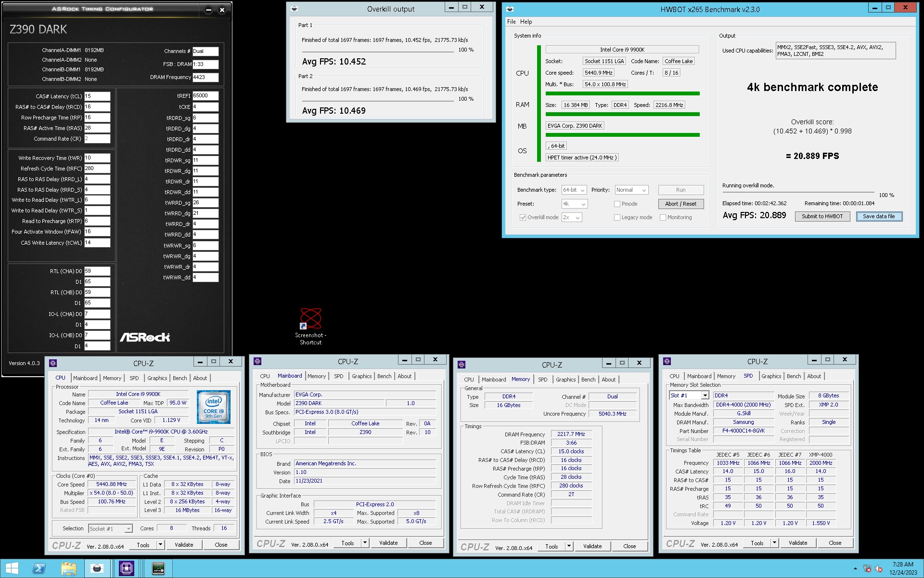Open Help menu in HWBOT
The image size is (924, 578).
coord(526,22)
